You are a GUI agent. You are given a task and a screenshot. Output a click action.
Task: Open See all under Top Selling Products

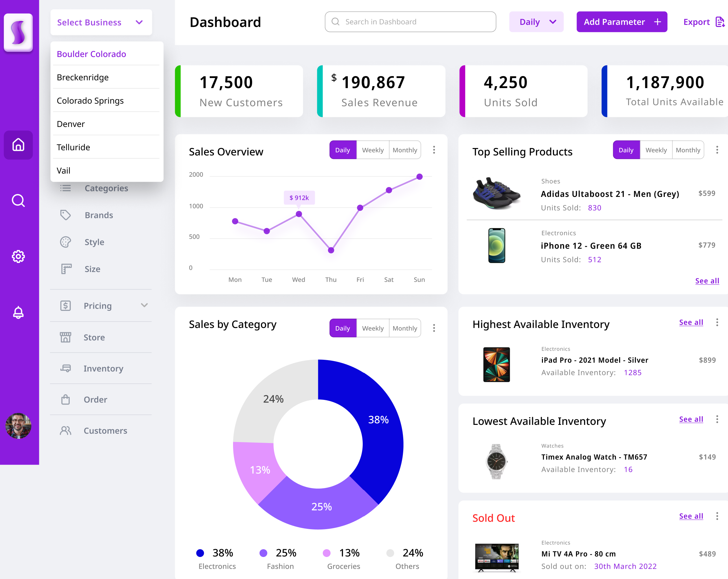(707, 281)
